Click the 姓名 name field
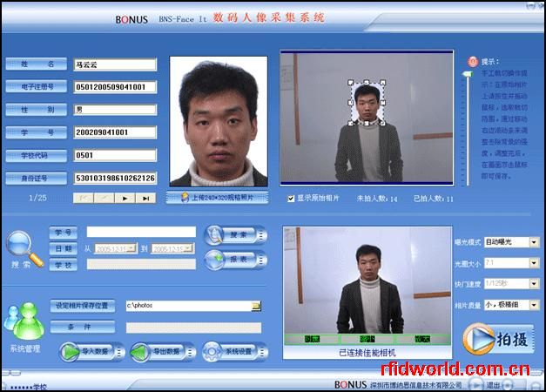 [115, 64]
